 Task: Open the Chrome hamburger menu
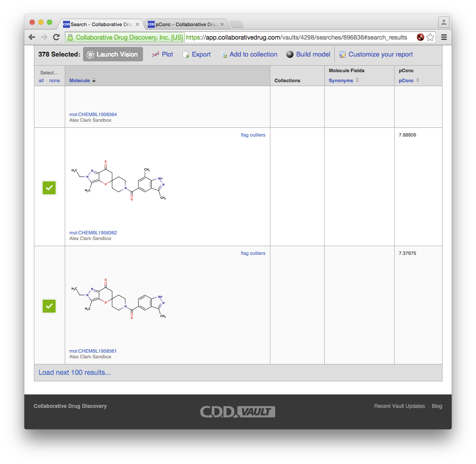(444, 37)
